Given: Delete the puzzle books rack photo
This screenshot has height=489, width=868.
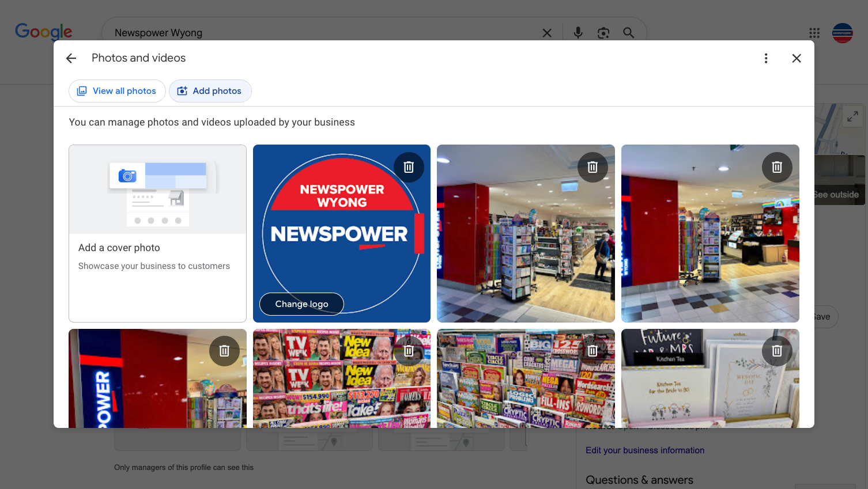Looking at the screenshot, I should pos(592,351).
